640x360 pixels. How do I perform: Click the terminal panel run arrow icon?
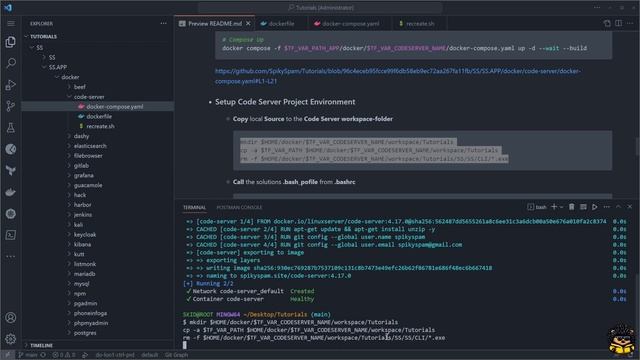[595, 207]
